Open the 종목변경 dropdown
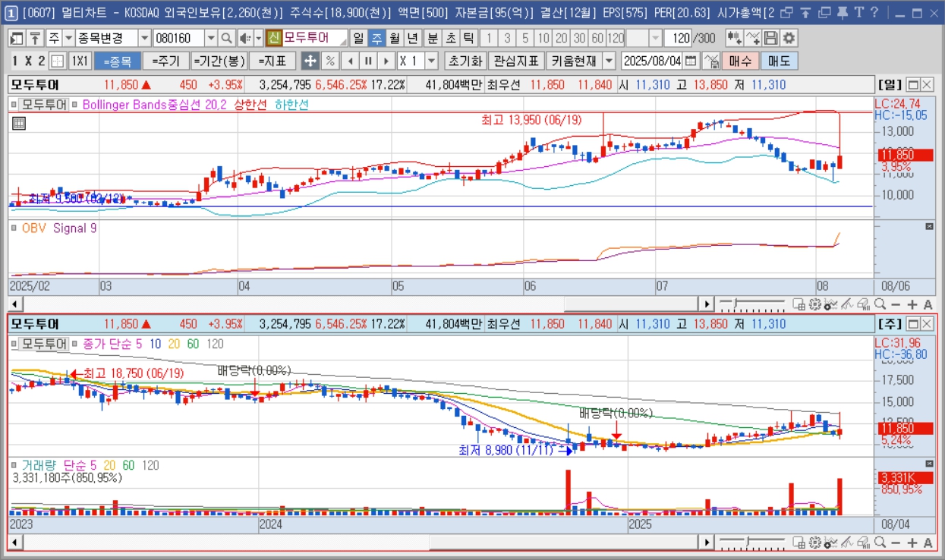Image resolution: width=945 pixels, height=560 pixels. (x=144, y=38)
